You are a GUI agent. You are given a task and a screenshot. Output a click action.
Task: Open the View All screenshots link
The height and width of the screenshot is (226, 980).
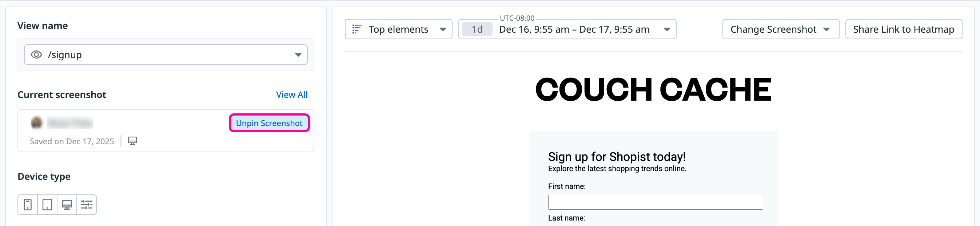click(291, 94)
